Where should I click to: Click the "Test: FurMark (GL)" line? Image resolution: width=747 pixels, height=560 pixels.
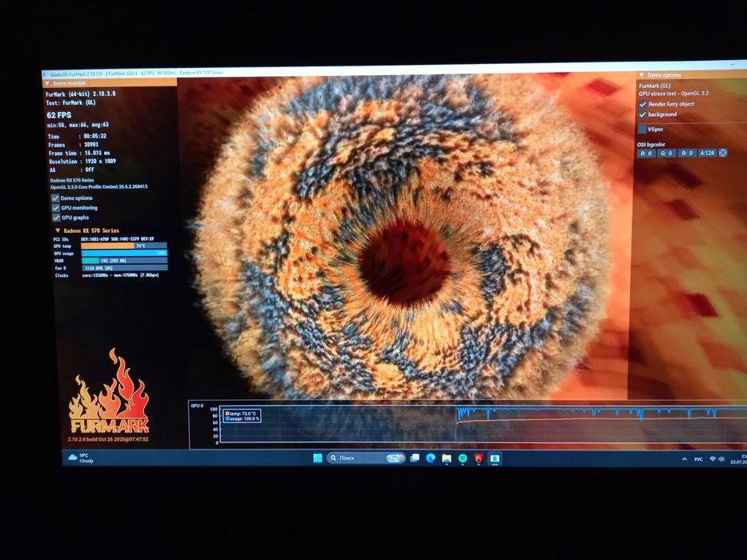click(x=71, y=102)
